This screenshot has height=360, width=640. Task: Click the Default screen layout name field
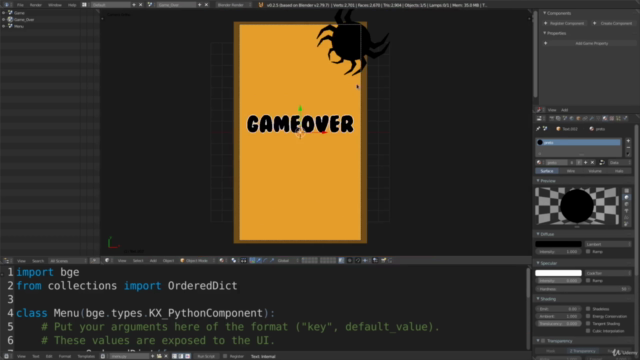tap(110, 5)
